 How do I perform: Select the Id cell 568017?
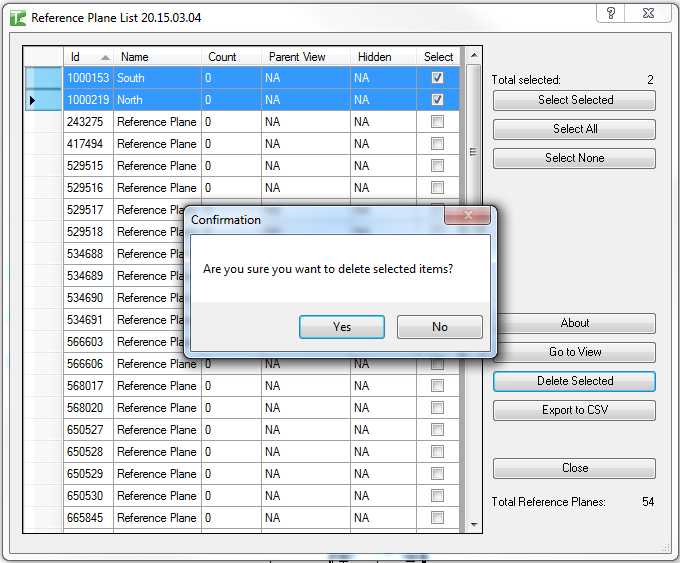[x=88, y=386]
